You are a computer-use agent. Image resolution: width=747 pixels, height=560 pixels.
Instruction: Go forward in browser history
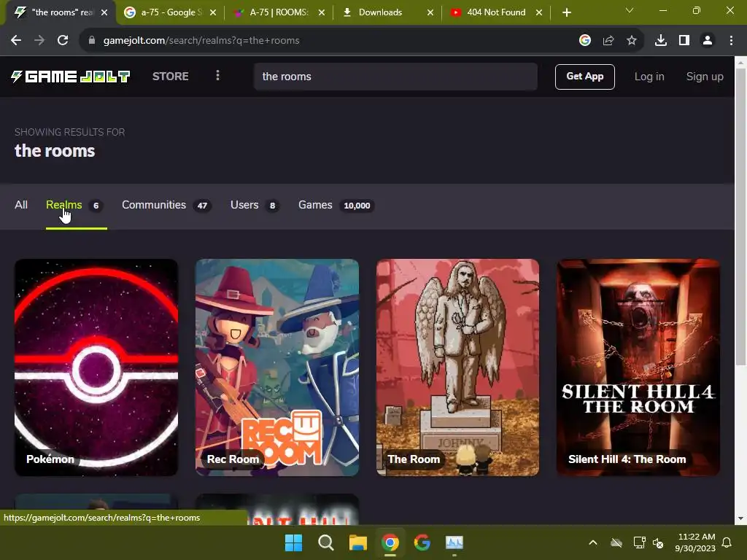click(39, 41)
